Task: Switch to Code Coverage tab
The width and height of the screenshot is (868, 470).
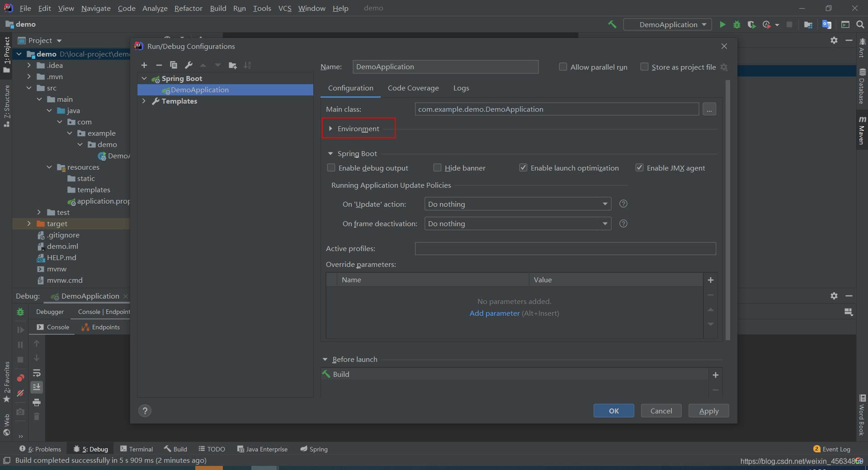Action: (413, 88)
